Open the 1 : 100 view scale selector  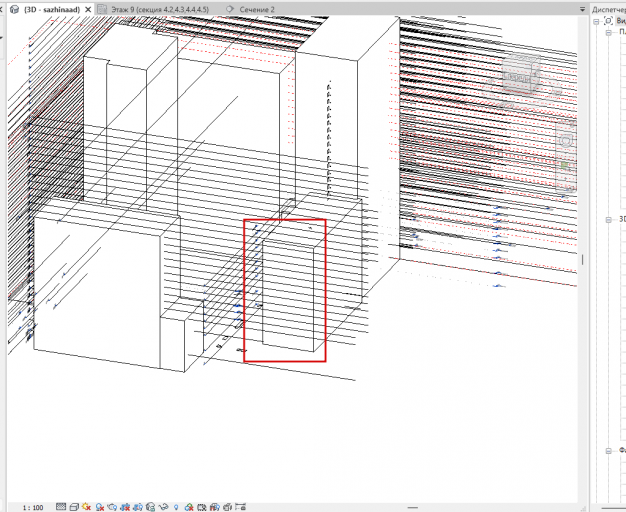pos(33,508)
